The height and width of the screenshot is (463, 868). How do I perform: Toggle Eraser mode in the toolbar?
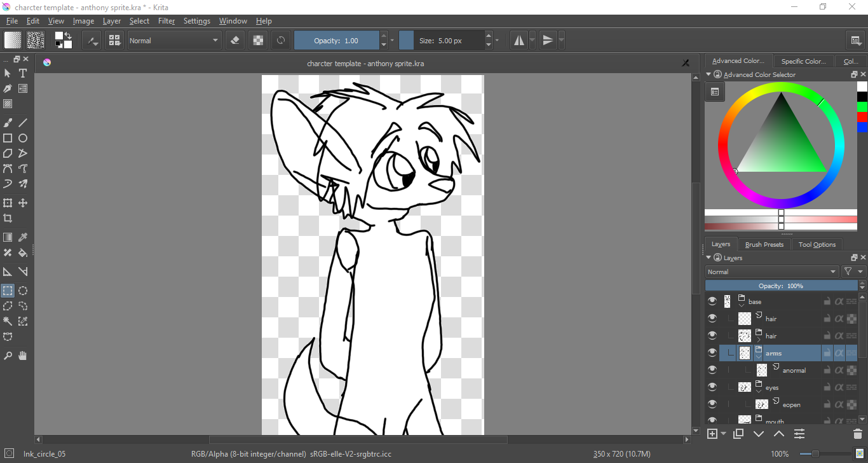(235, 41)
